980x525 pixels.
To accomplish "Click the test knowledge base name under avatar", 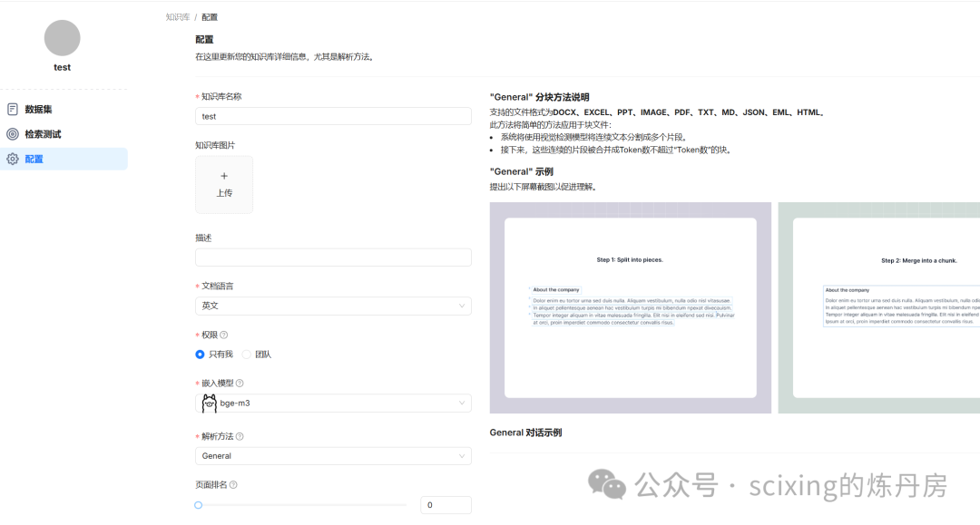I will (62, 67).
